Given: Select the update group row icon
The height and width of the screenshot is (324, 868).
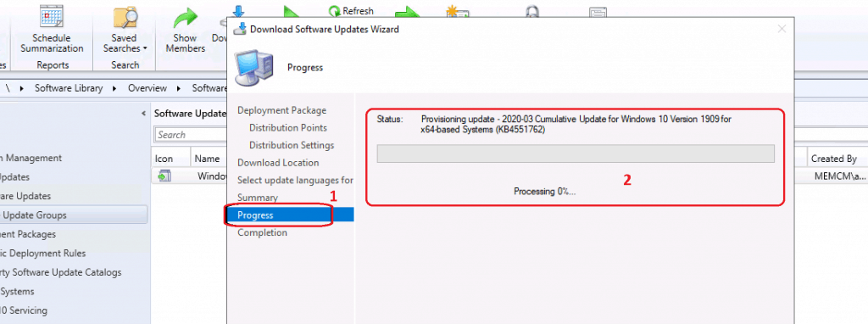Looking at the screenshot, I should tap(164, 176).
